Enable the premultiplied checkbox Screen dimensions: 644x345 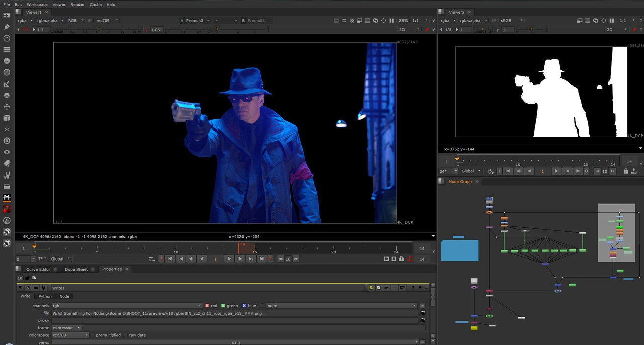93,335
